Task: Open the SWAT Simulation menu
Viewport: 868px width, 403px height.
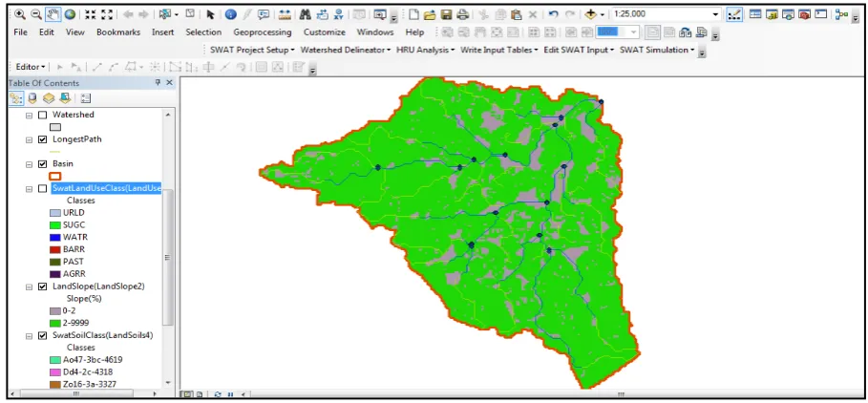Action: (x=657, y=50)
